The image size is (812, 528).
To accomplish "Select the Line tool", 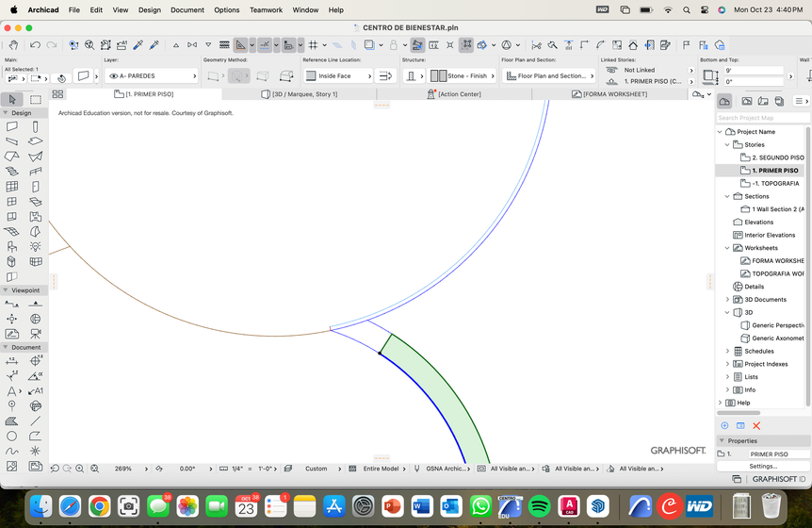I will 35,421.
